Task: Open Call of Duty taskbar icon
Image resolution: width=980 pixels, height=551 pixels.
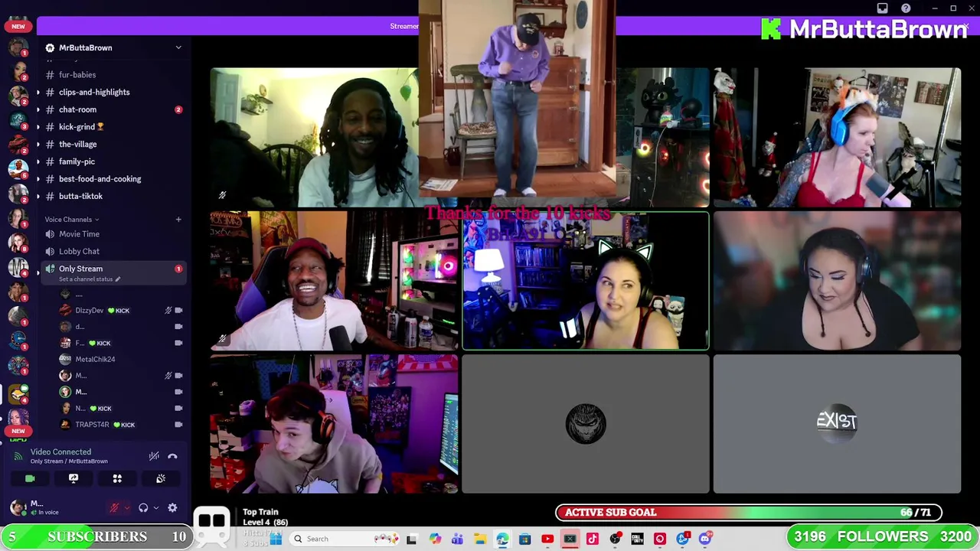Action: [637, 539]
